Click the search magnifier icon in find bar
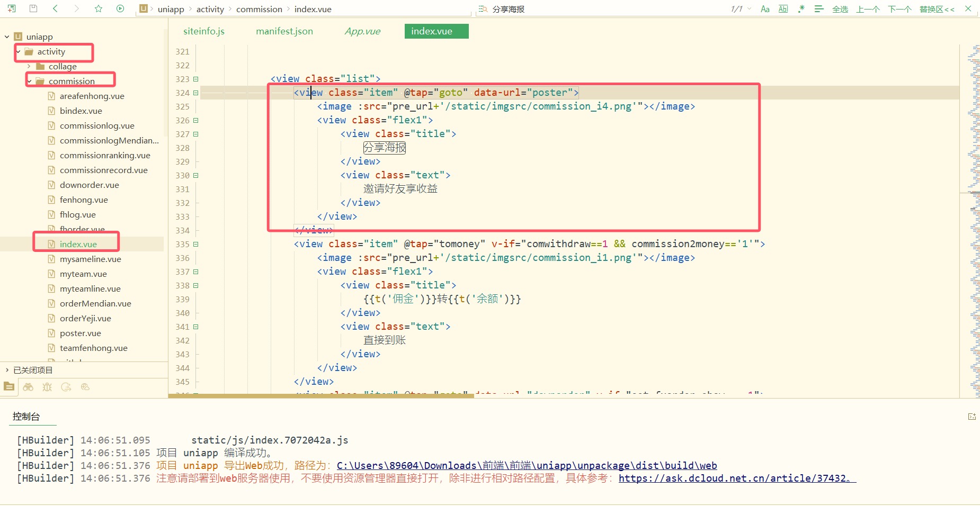The image size is (980, 506). click(483, 9)
